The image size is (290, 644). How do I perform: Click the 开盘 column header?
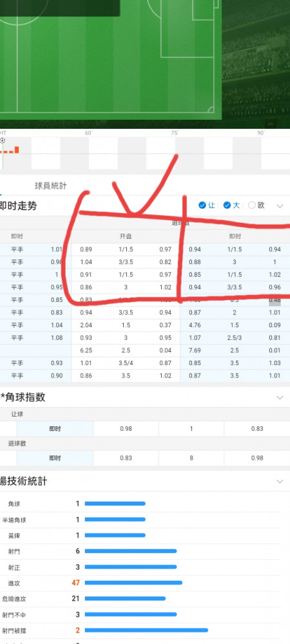tap(126, 236)
